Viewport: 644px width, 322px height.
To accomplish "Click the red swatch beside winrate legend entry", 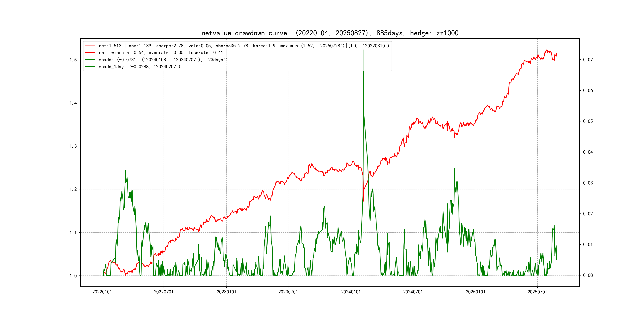I will [x=90, y=53].
